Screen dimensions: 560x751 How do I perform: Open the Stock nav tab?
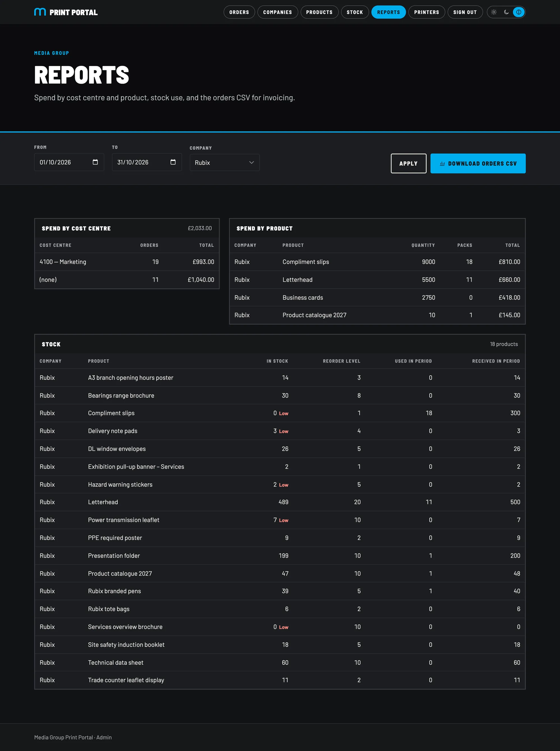(354, 12)
